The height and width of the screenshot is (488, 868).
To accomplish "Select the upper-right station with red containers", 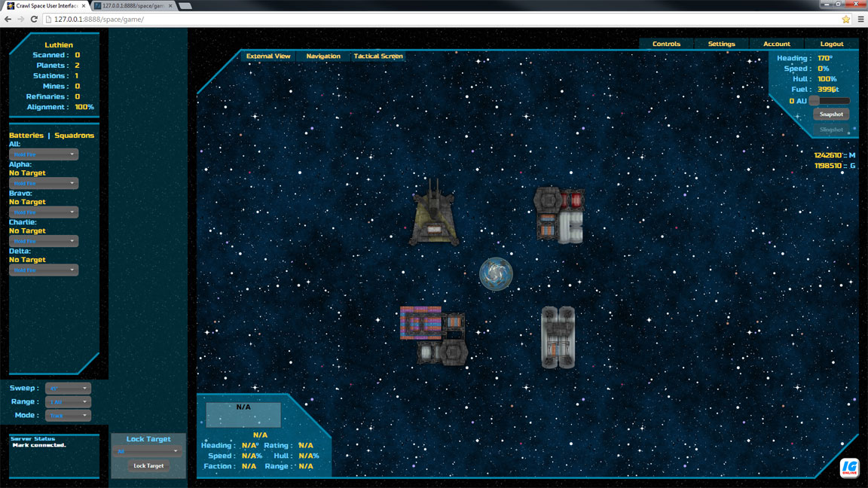I will click(558, 215).
